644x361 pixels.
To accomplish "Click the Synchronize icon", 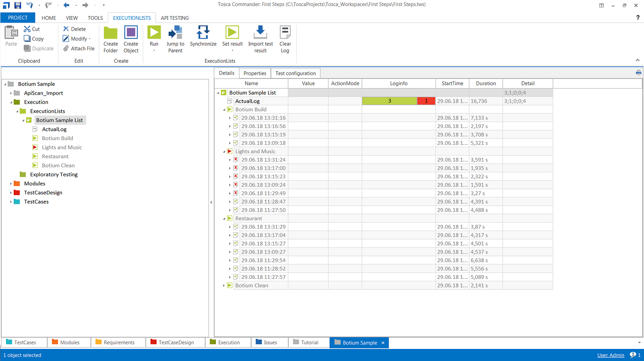I will pyautogui.click(x=203, y=32).
